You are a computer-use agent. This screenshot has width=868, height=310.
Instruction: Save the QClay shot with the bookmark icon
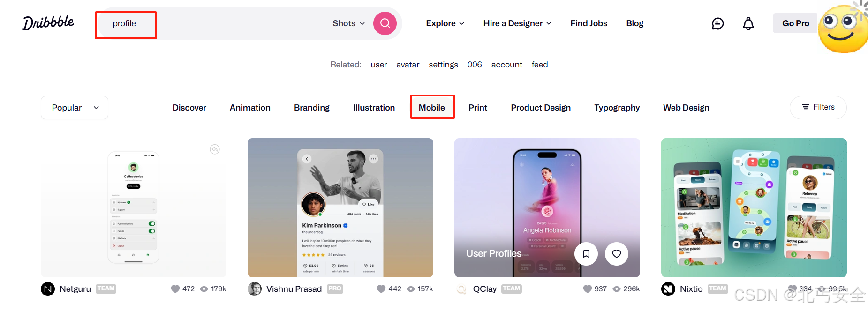point(586,254)
